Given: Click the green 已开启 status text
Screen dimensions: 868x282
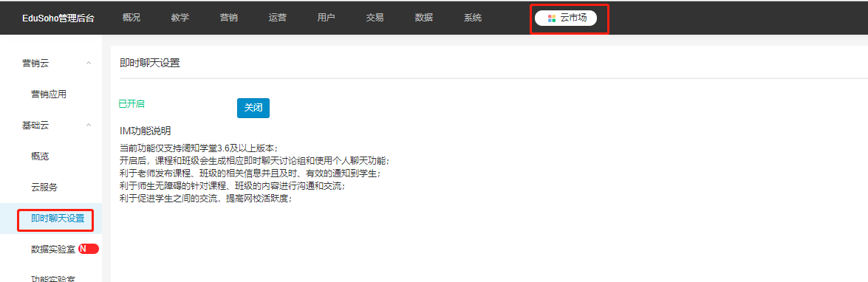Looking at the screenshot, I should coord(131,103).
